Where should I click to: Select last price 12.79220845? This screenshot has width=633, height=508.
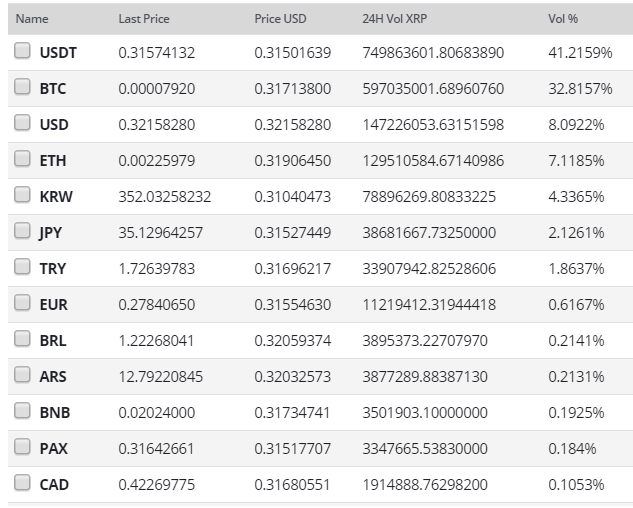click(x=161, y=376)
